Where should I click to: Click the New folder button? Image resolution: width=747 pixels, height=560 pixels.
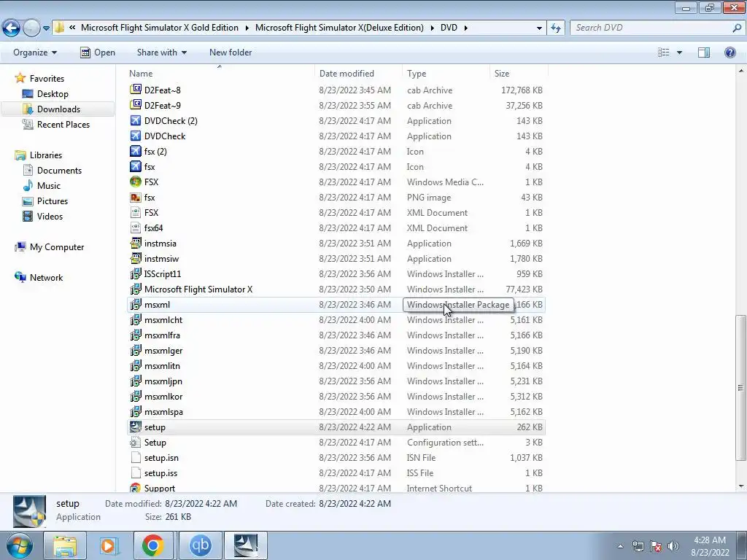231,52
